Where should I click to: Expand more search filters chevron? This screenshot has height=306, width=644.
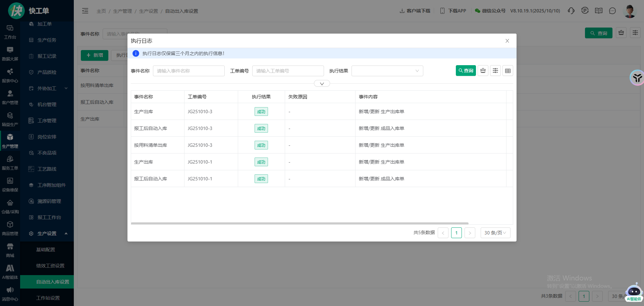coord(322,84)
